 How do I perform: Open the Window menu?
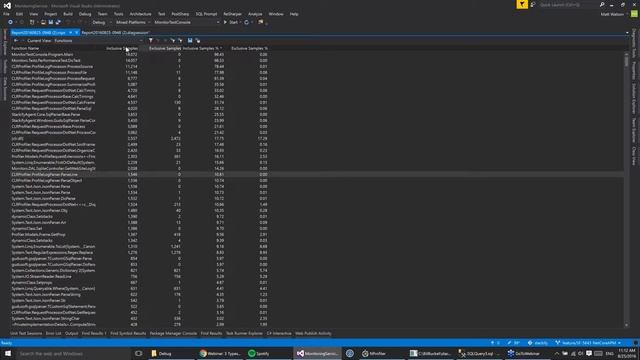click(x=276, y=14)
